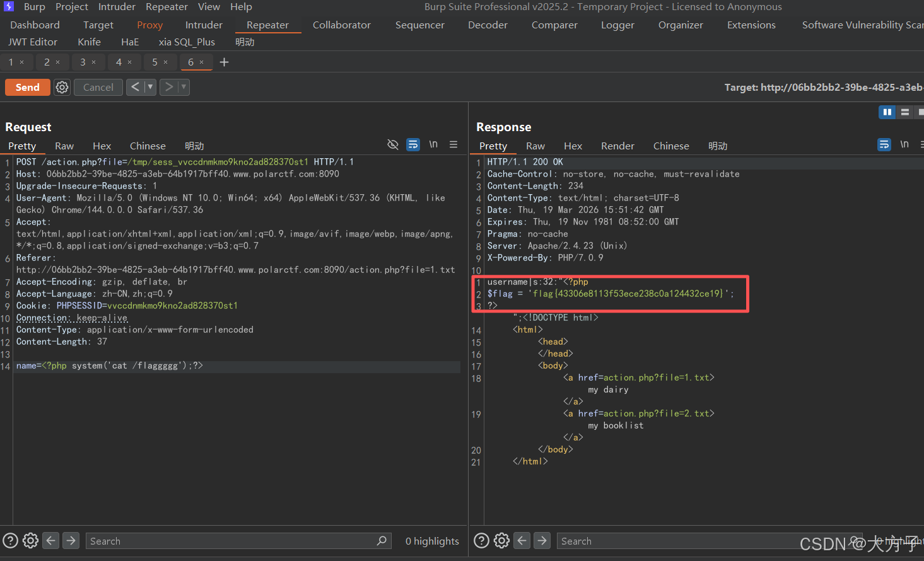Open the Project menu
Image resolution: width=924 pixels, height=561 pixels.
(72, 6)
